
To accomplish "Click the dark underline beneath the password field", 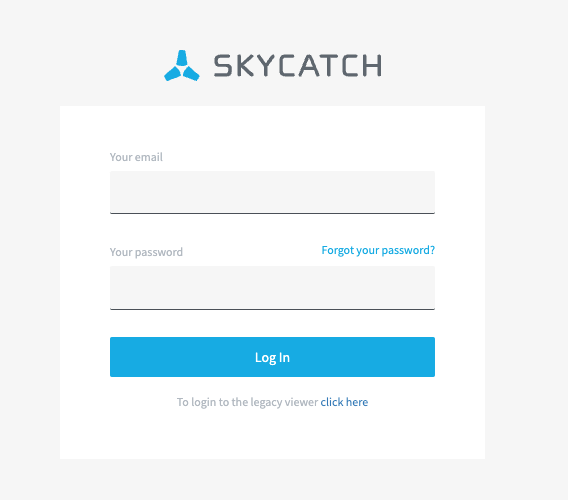I will coord(272,309).
